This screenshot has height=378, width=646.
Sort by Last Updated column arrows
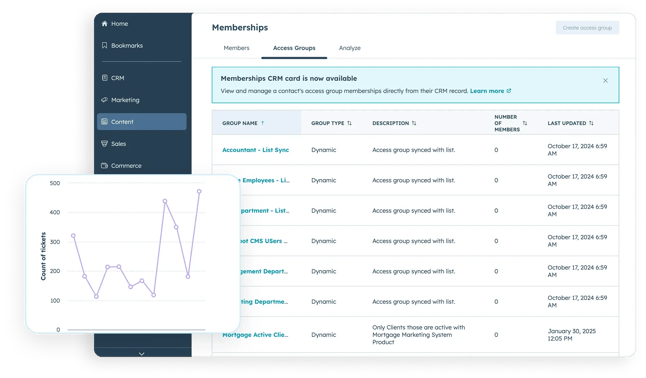pos(591,123)
